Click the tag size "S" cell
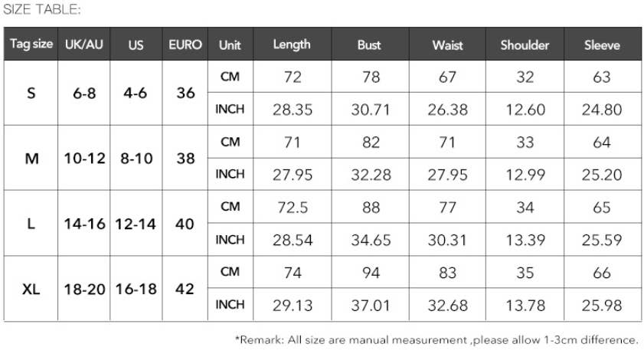This screenshot has height=357, width=644. click(x=31, y=93)
